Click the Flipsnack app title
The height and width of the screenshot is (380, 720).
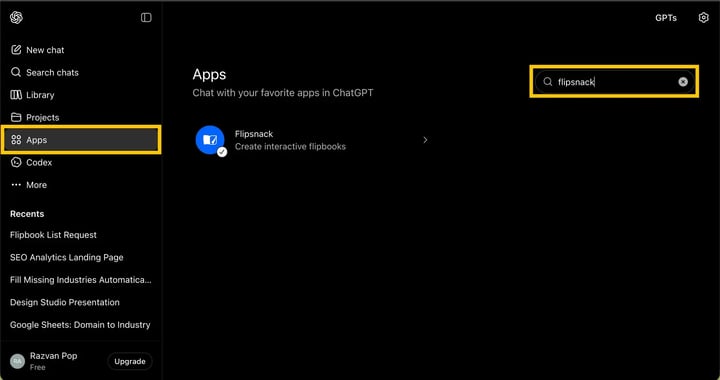pyautogui.click(x=254, y=134)
